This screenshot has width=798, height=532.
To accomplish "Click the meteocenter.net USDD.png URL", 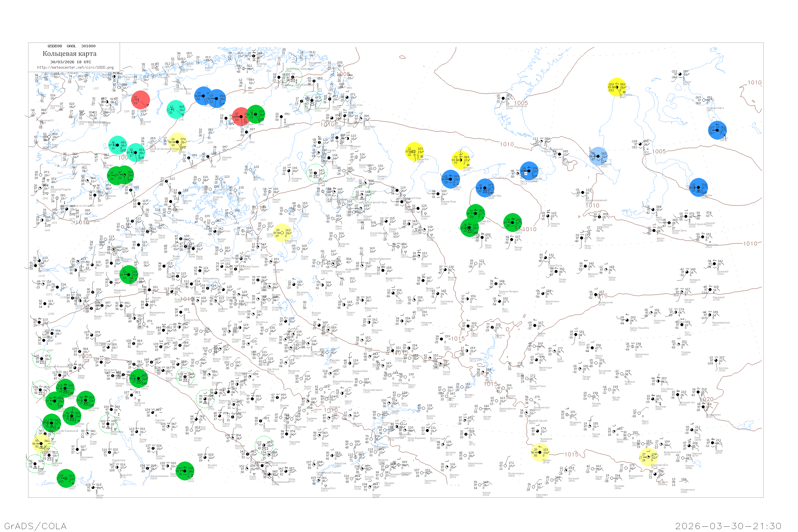I will pyautogui.click(x=75, y=68).
